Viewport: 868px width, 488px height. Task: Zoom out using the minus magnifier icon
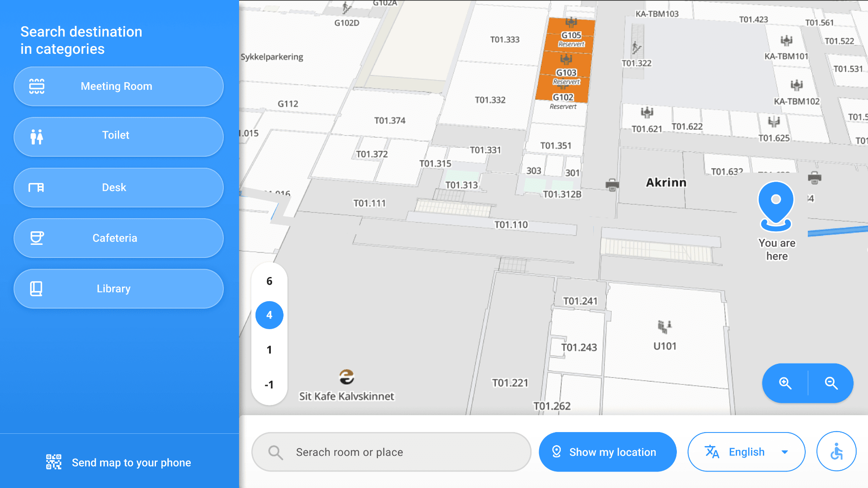(x=831, y=383)
